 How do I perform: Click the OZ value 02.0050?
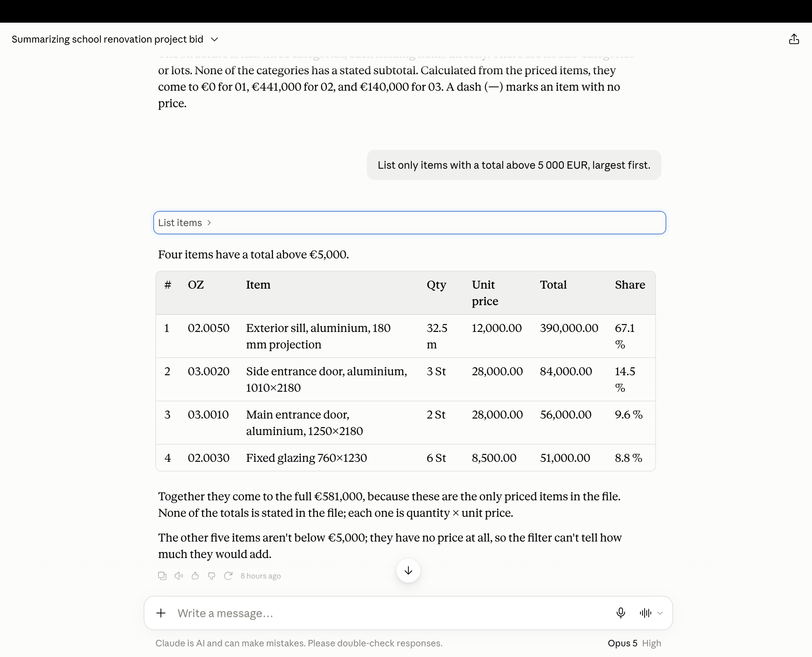[x=209, y=328]
